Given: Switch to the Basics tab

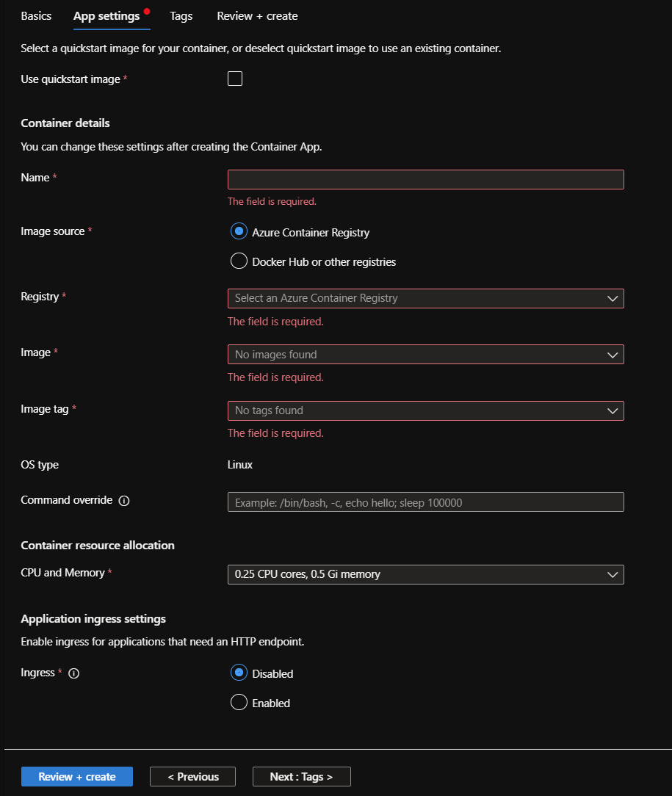Looking at the screenshot, I should click(36, 16).
